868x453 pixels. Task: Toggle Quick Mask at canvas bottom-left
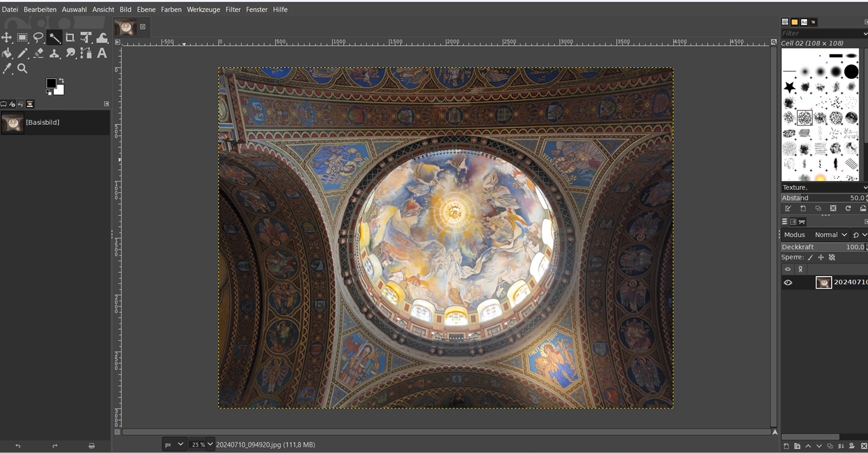pos(117,432)
